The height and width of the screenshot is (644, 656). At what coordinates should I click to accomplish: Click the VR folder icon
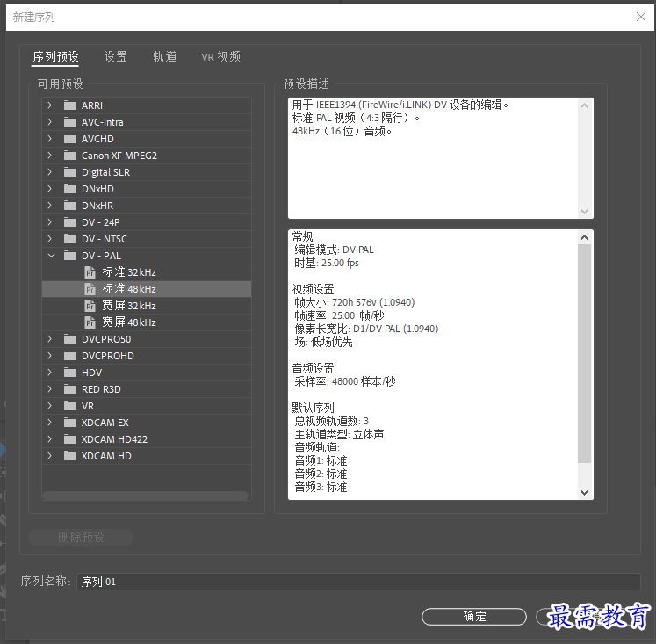[70, 406]
